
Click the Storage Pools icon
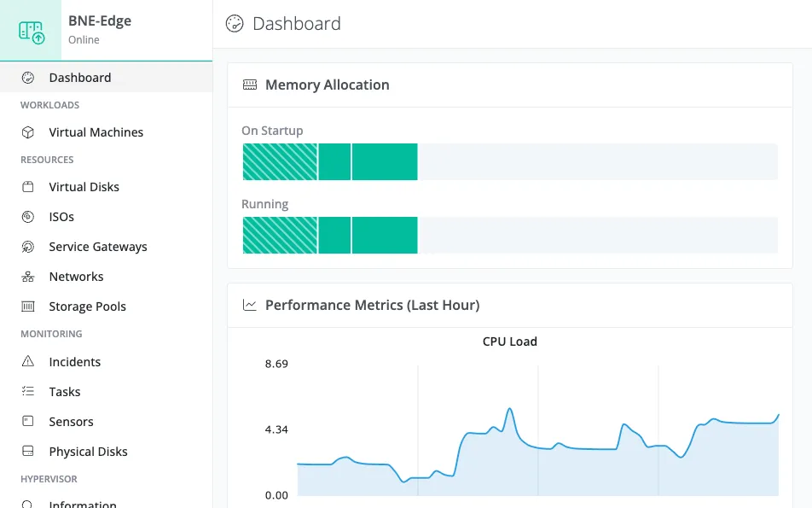pos(28,307)
